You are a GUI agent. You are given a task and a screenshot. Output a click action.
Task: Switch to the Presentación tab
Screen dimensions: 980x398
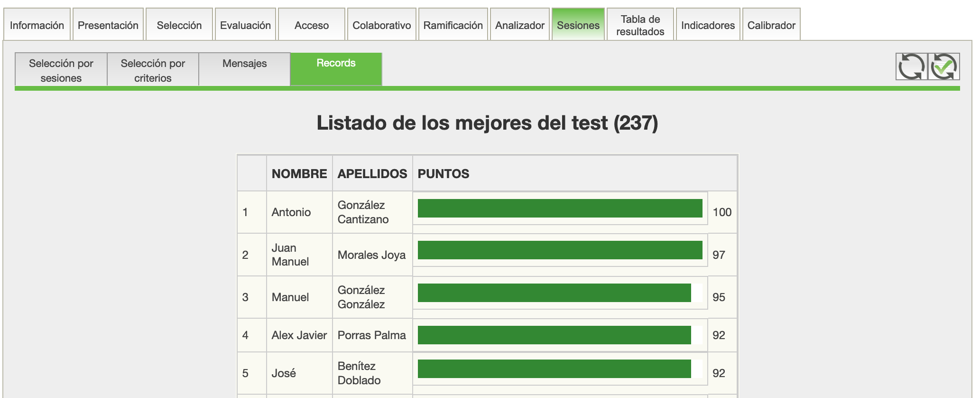coord(108,25)
